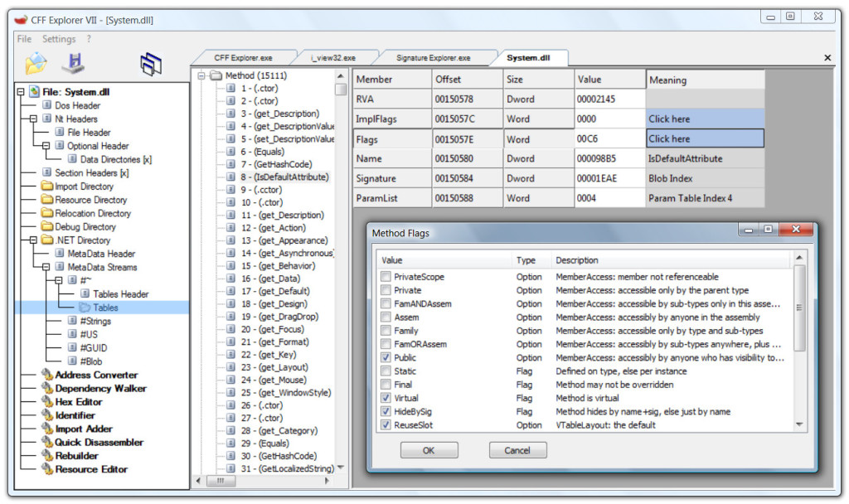Uncheck the Virtual flag checkbox
This screenshot has width=849, height=504.
click(386, 399)
